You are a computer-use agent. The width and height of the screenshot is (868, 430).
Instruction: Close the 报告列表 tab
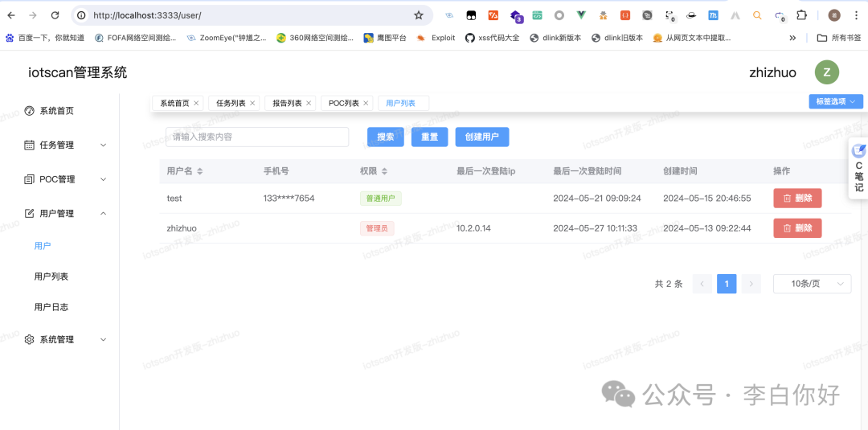point(309,103)
